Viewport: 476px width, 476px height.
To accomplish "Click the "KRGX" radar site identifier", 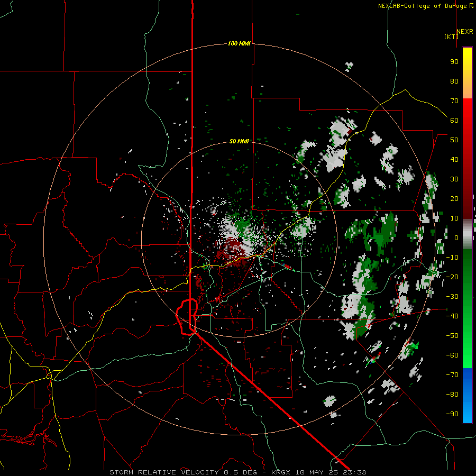I will pyautogui.click(x=282, y=472).
